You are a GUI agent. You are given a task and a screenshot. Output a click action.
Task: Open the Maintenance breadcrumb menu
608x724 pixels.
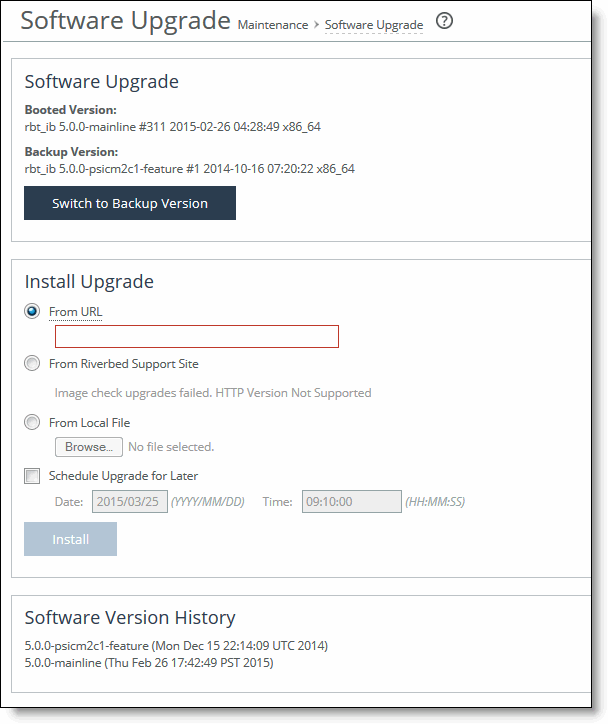point(273,25)
